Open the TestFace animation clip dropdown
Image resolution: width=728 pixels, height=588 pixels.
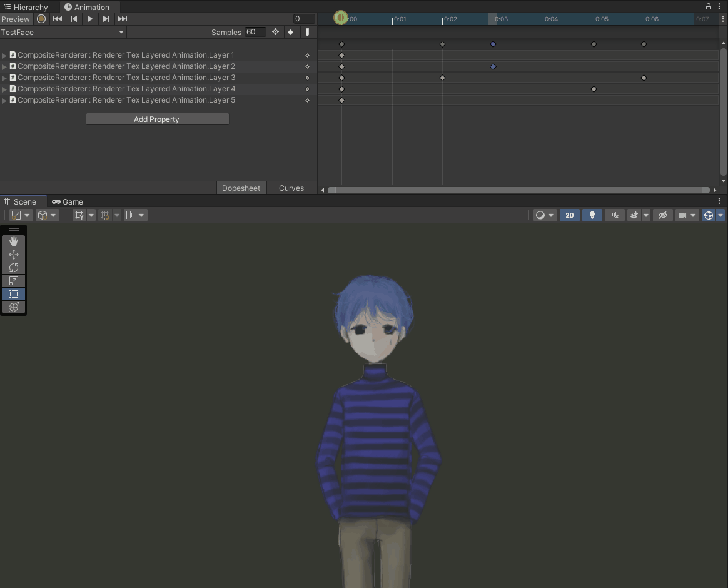(63, 32)
